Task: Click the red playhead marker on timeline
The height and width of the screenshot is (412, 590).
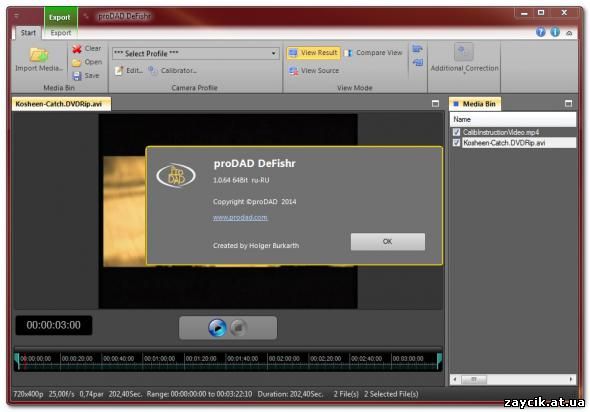Action: click(x=25, y=361)
